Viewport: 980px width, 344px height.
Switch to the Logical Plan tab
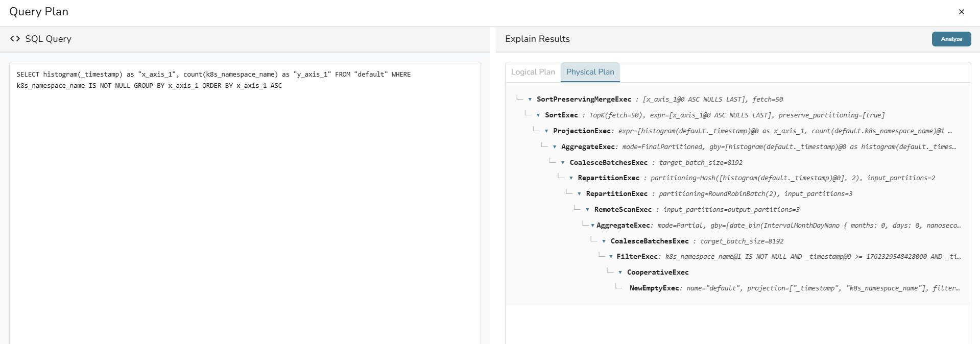click(x=533, y=72)
